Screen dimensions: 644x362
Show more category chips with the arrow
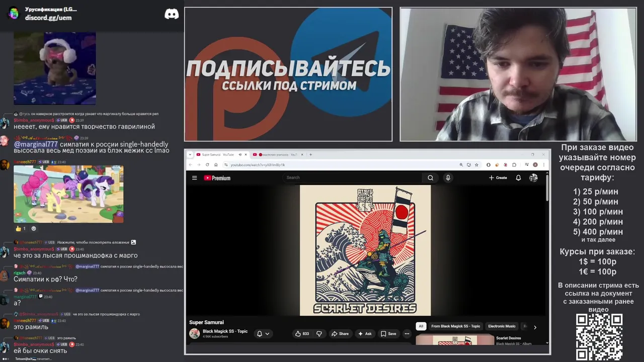point(535,327)
